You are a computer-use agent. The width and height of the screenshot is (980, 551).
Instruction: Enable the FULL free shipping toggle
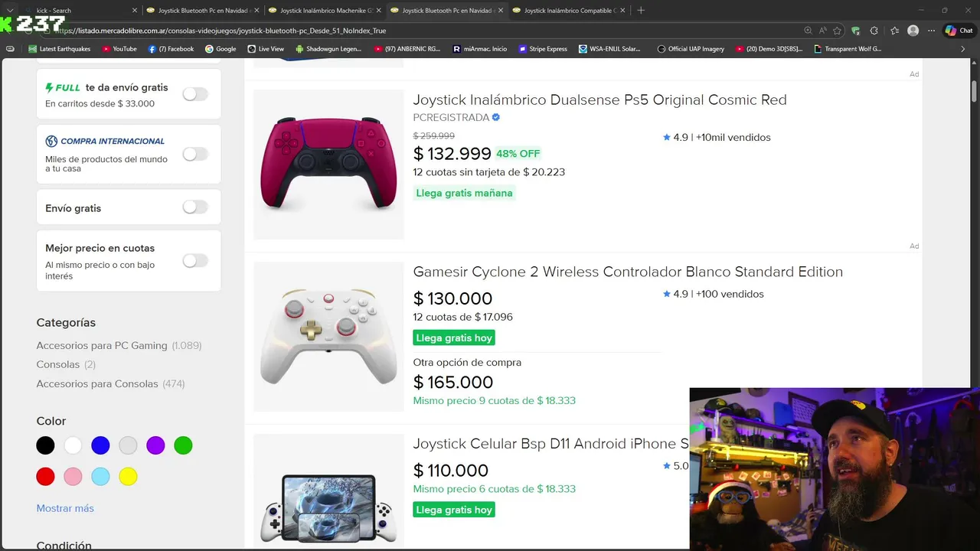click(194, 94)
